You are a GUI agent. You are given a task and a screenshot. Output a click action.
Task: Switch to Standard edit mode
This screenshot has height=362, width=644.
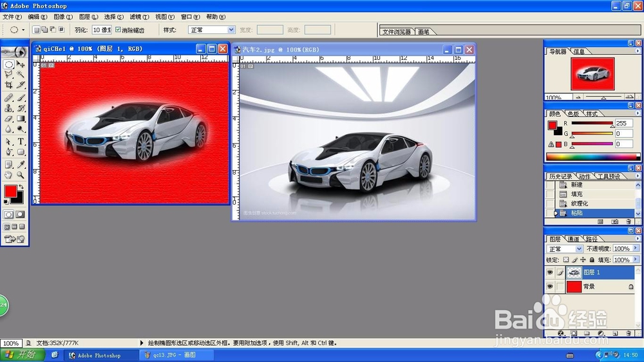coord(8,214)
